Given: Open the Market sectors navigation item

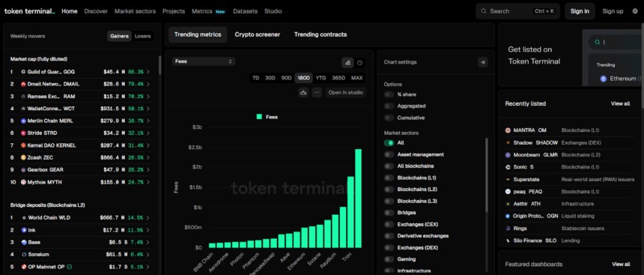Looking at the screenshot, I should tap(135, 11).
